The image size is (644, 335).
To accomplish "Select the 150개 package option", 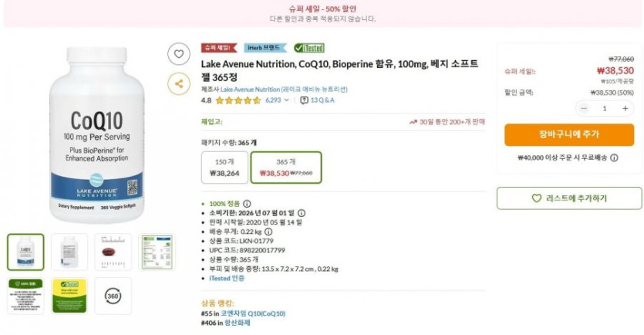I will pyautogui.click(x=224, y=167).
